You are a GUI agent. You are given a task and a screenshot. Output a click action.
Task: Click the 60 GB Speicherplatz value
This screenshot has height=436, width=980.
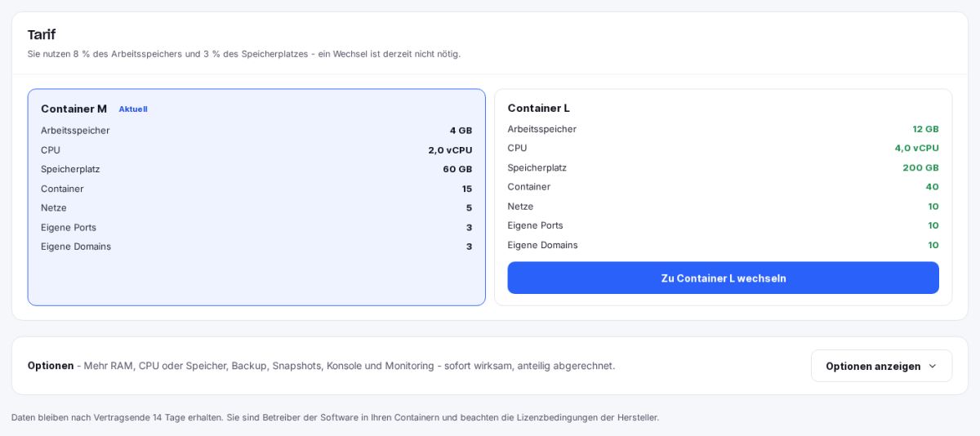(457, 169)
